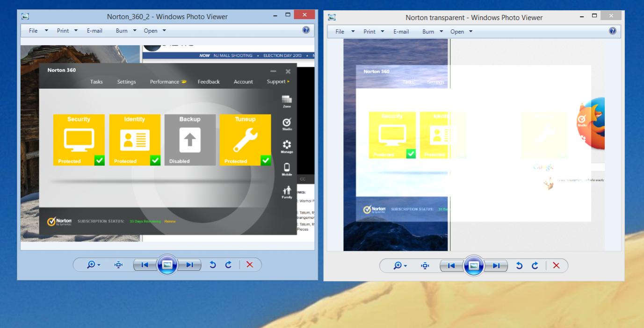Open the Tuneup wrench tile

pos(246,140)
